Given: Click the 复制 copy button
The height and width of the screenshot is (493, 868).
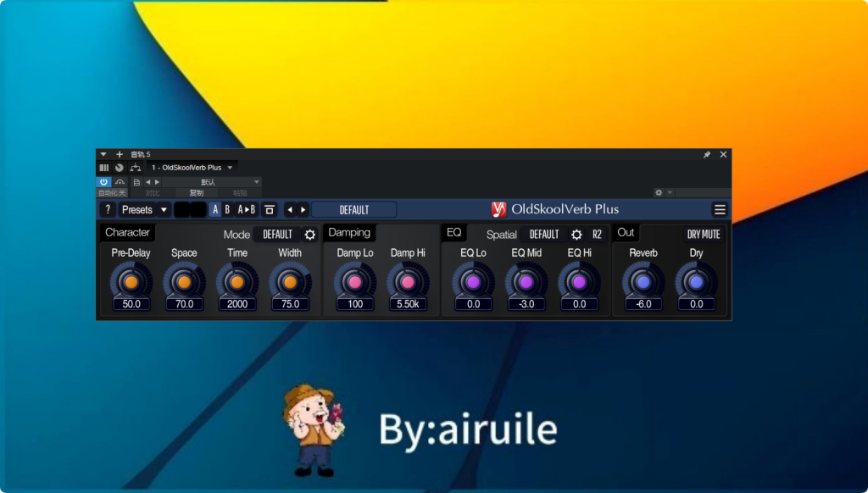Looking at the screenshot, I should click(x=197, y=192).
